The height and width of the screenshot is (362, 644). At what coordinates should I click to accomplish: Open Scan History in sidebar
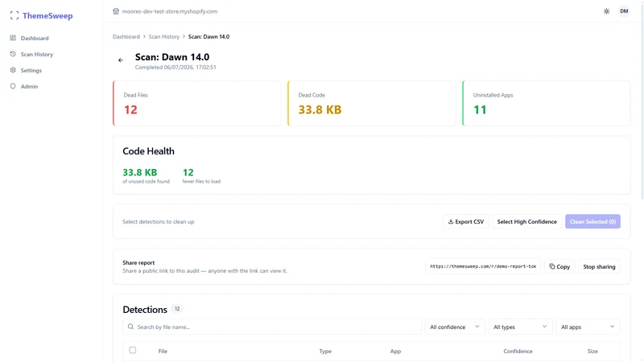[x=36, y=54]
